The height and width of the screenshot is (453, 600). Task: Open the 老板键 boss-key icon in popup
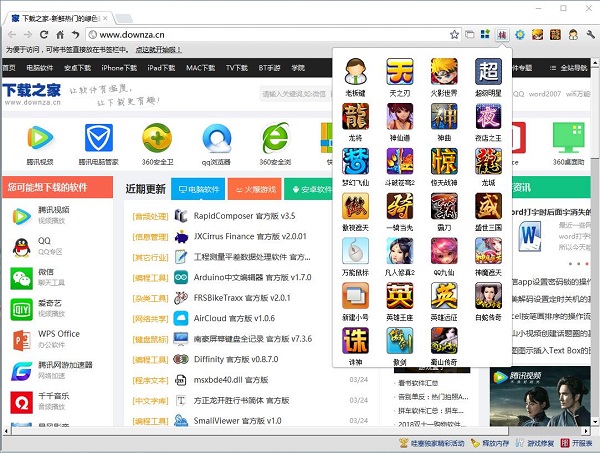[x=355, y=72]
